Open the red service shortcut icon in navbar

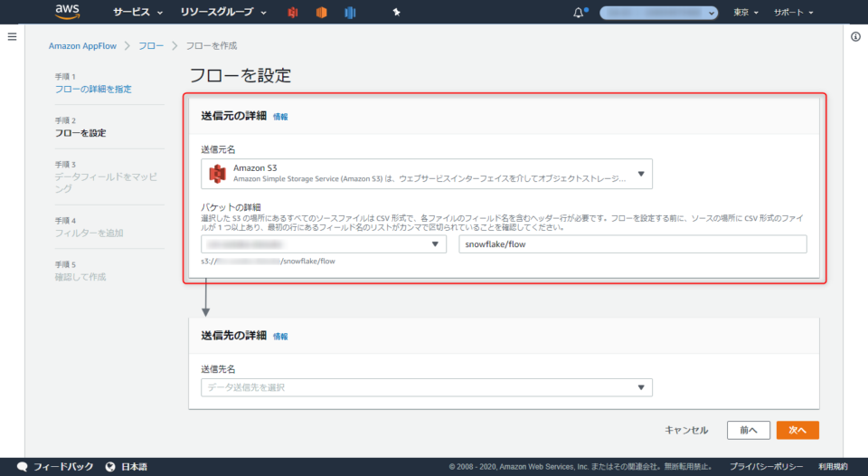293,12
